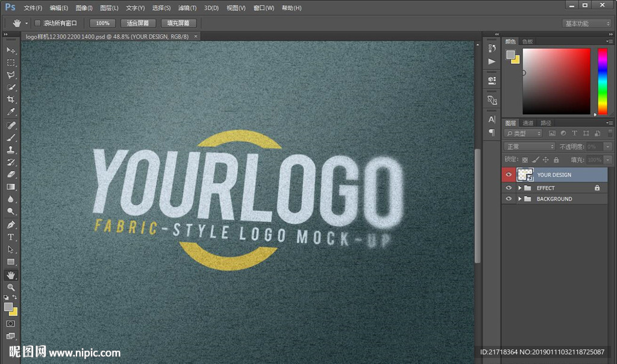Hide the BACKGROUND layer group
The height and width of the screenshot is (364, 617).
[x=509, y=199]
